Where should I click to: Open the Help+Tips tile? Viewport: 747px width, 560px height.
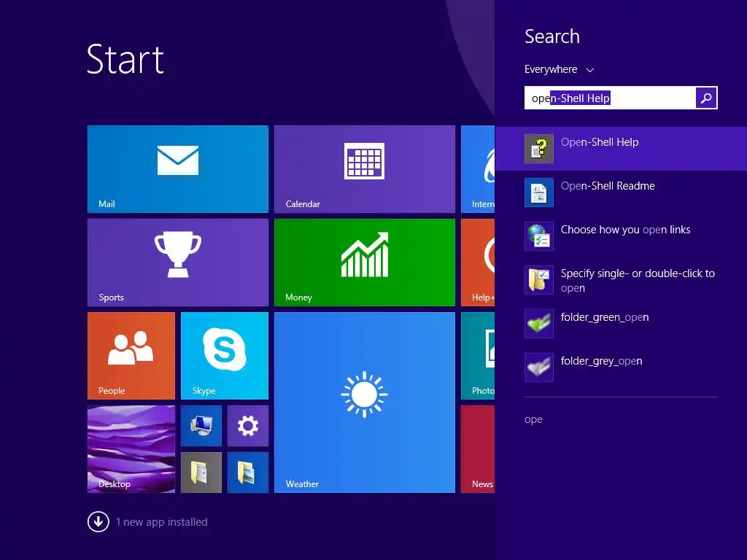(478, 262)
